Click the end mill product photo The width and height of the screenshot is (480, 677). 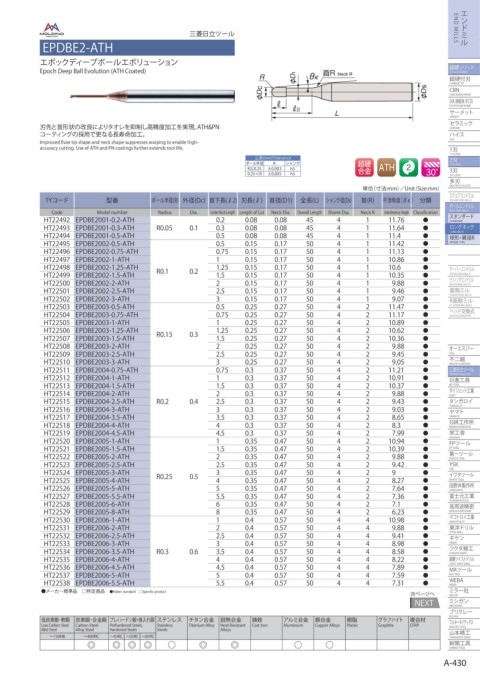[152, 95]
